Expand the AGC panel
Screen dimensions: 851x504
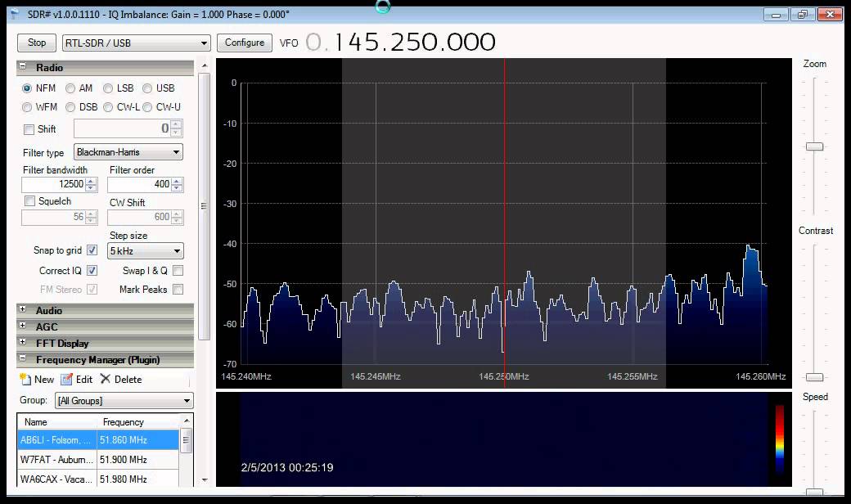(23, 326)
